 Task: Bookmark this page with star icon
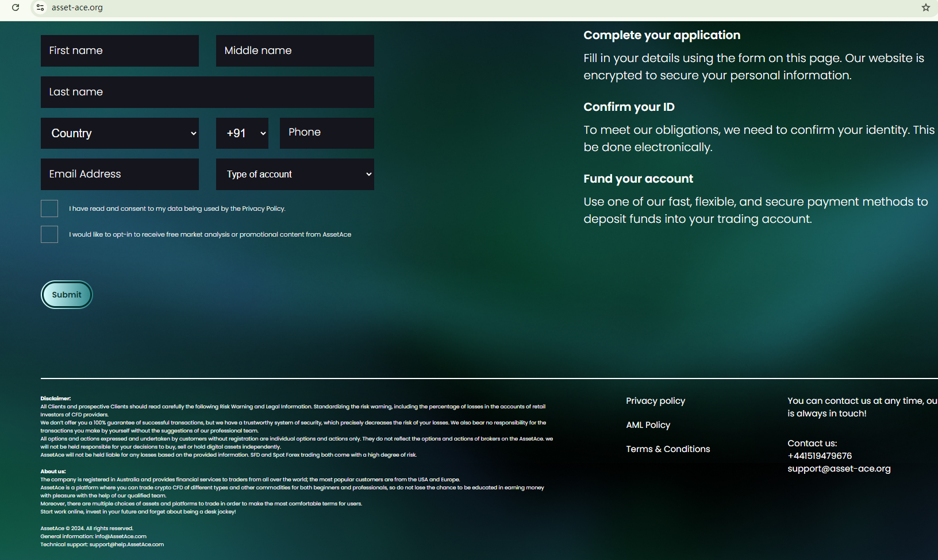coord(925,7)
